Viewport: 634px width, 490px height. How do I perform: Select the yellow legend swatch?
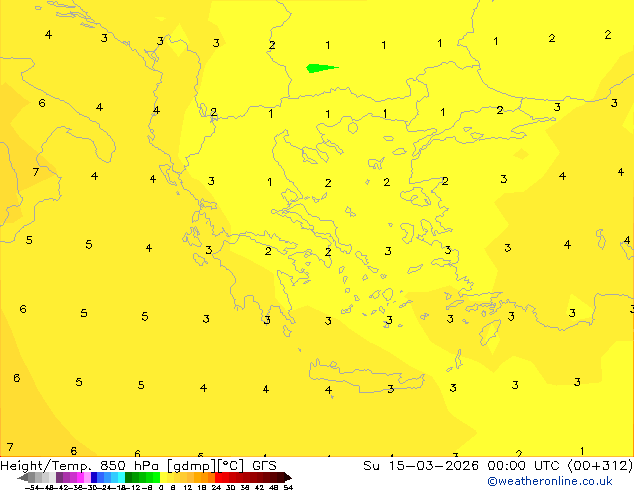[163, 478]
